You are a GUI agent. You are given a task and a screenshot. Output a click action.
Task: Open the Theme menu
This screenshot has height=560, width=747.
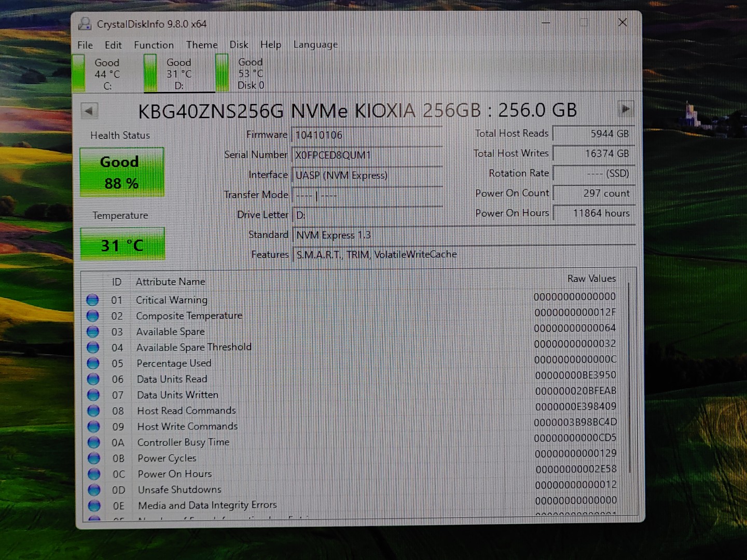tap(202, 45)
